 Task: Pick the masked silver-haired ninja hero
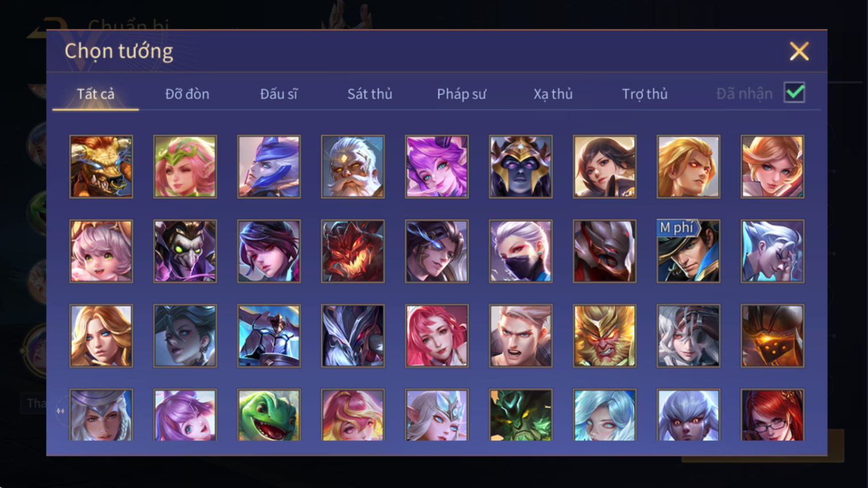point(520,251)
